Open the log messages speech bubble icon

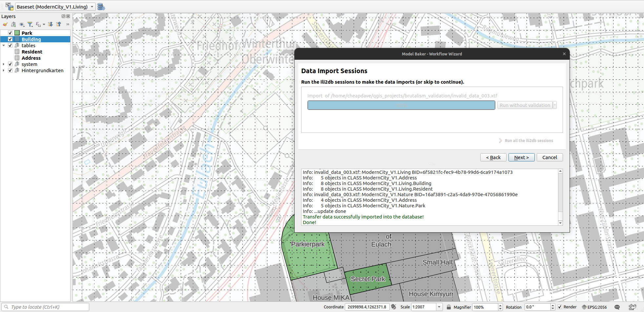coord(617,307)
